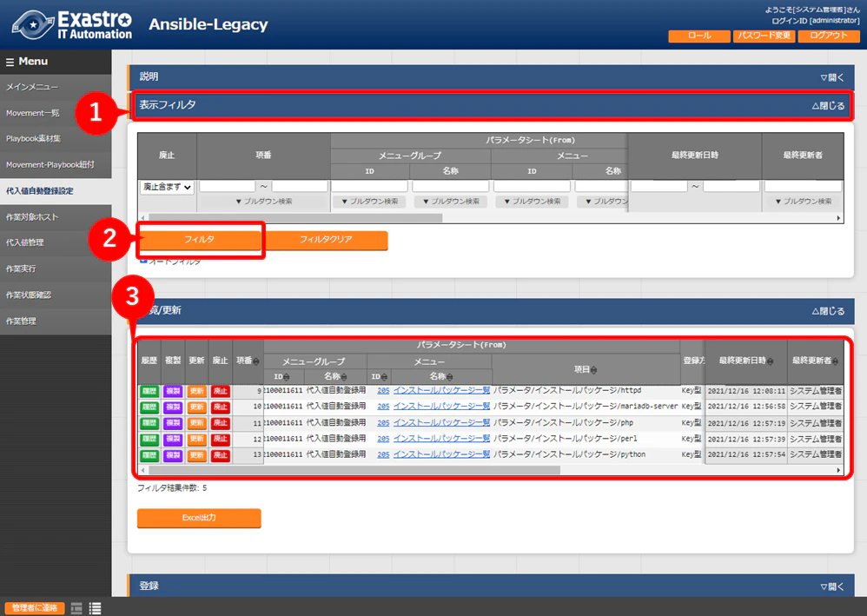The height and width of the screenshot is (616, 867).
Task: Open the インストールパッケージ一覧 link in row 9
Action: click(441, 390)
